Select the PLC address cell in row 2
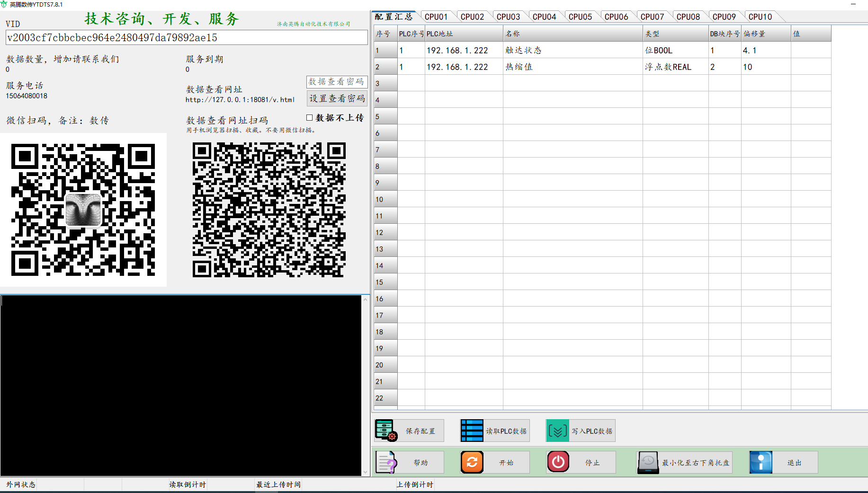 point(464,67)
